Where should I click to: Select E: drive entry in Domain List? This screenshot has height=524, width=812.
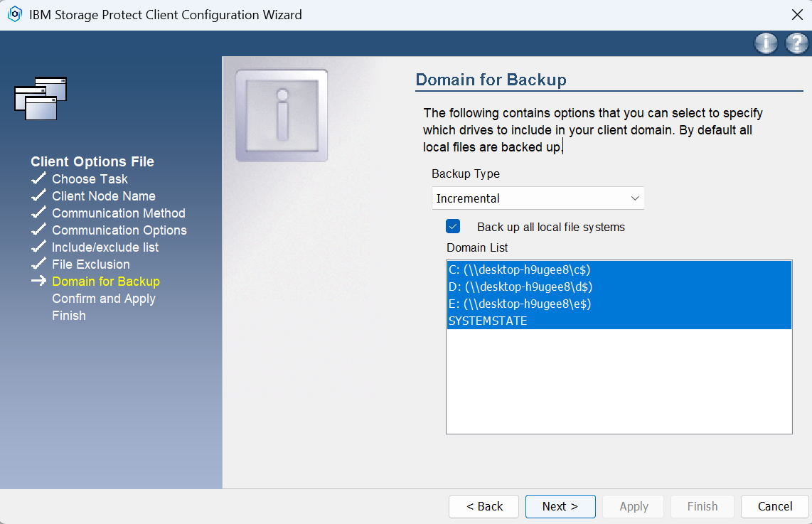520,304
